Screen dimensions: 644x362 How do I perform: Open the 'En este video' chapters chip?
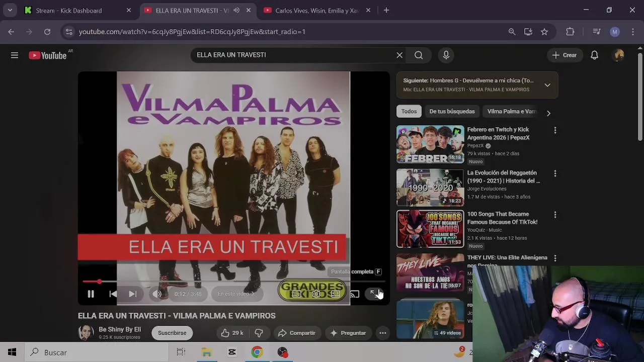236,294
